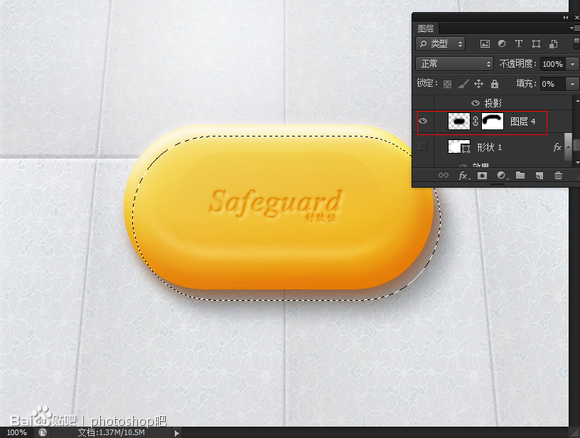Delete layer with trash icon
This screenshot has height=438, width=580.
[558, 175]
